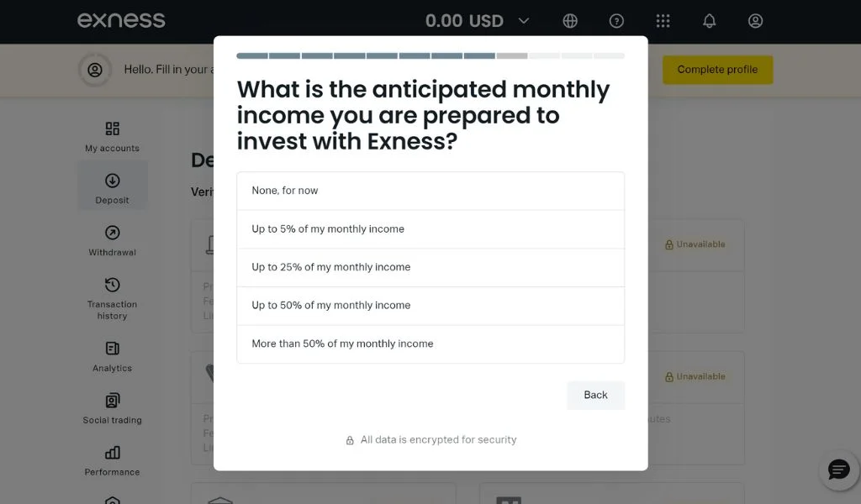861x504 pixels.
Task: Go to Social trading
Action: pos(112,407)
